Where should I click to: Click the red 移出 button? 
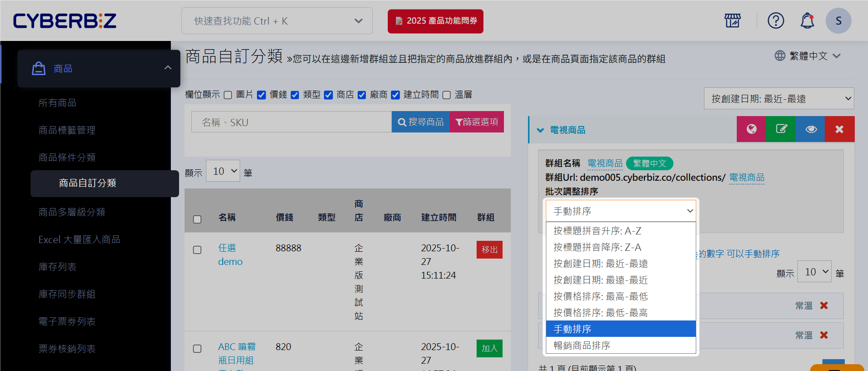pos(489,249)
